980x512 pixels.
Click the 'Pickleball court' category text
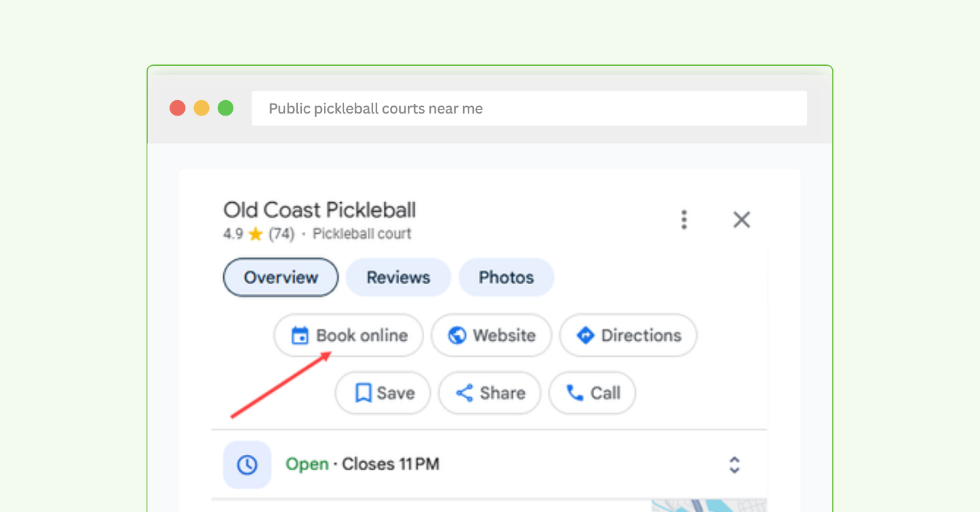(362, 234)
